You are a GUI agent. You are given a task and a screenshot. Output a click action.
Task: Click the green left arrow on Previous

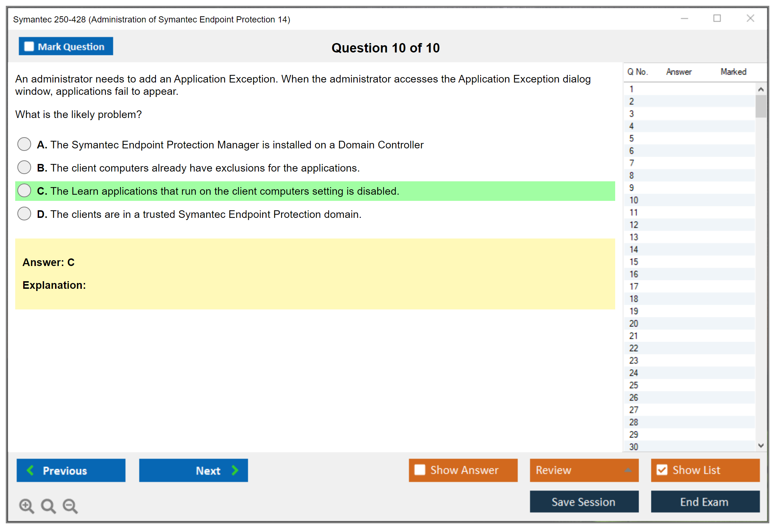30,470
